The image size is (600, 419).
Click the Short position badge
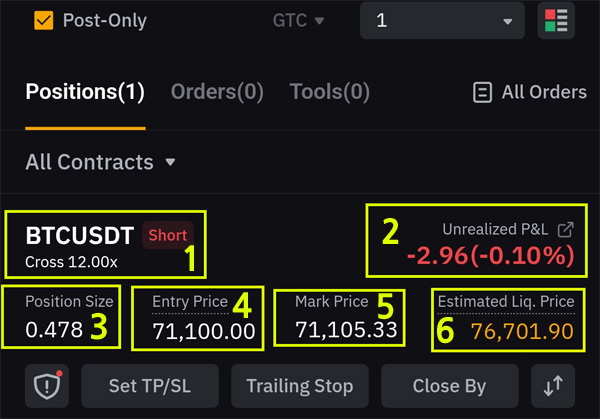tap(168, 235)
